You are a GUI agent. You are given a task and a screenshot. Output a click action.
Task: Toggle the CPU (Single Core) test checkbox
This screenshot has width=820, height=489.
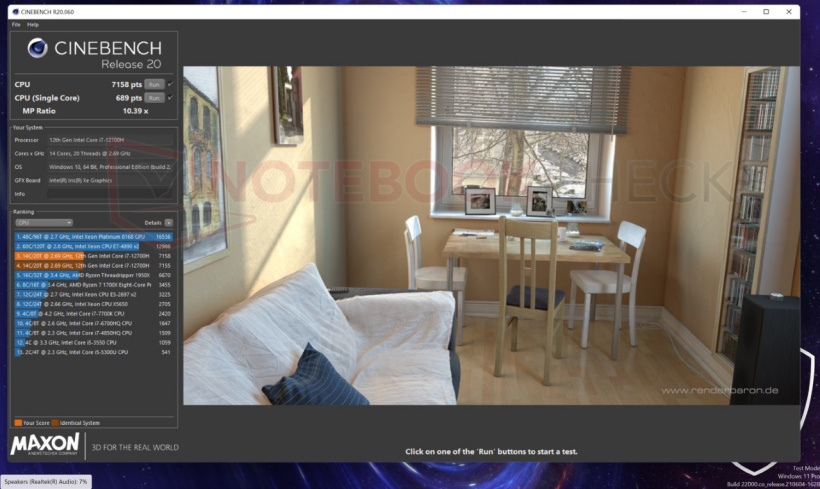(x=170, y=98)
